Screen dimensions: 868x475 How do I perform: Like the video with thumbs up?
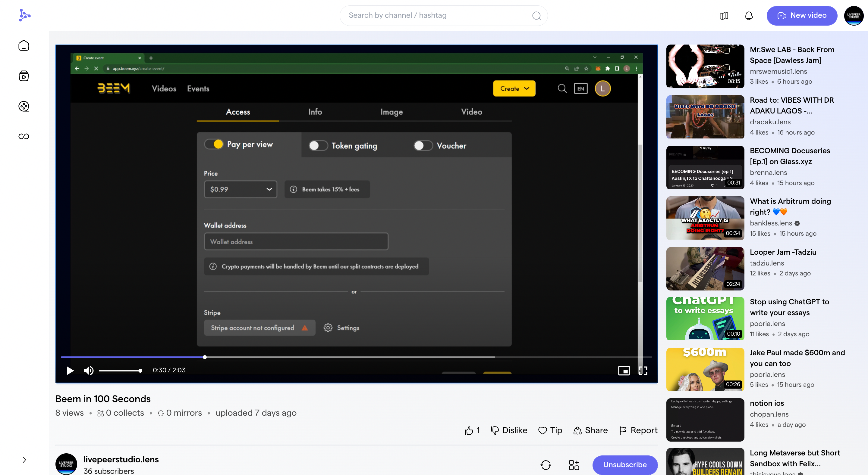(x=469, y=430)
